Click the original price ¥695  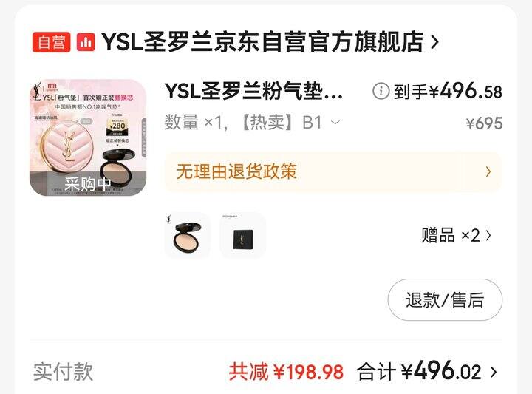point(484,123)
